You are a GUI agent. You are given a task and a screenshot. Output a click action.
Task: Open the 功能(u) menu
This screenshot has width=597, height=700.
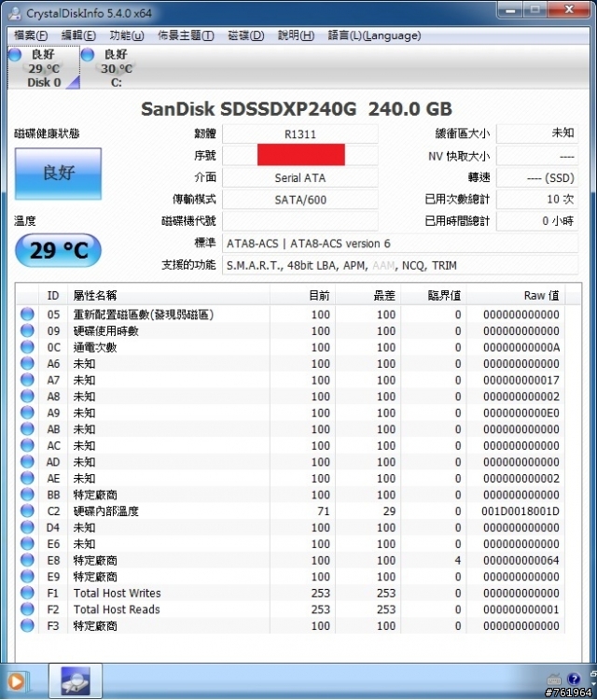(127, 35)
